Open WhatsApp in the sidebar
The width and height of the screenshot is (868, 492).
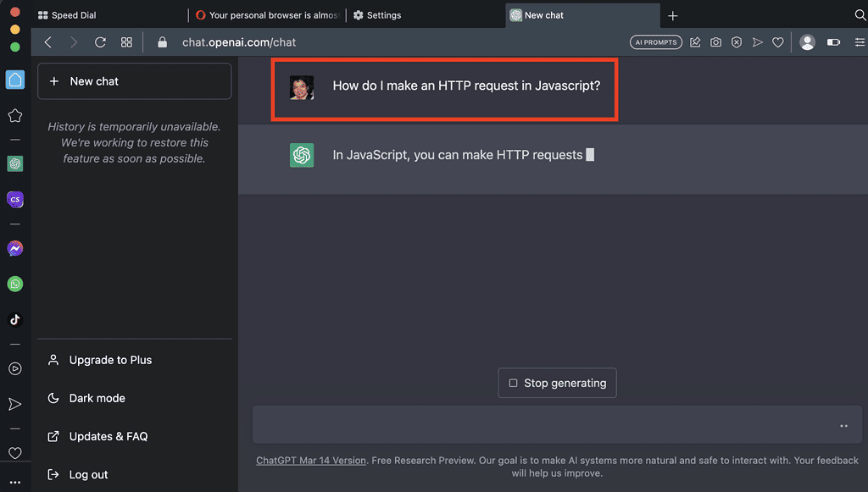[x=15, y=285]
